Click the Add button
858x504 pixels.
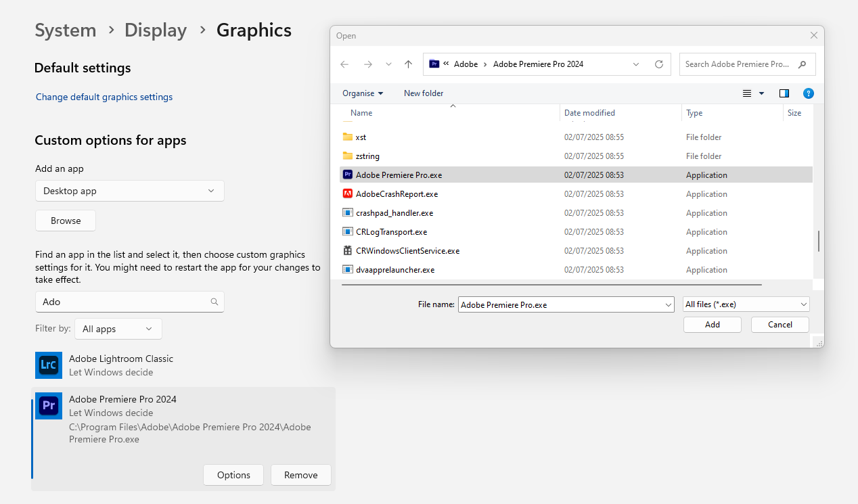pos(713,325)
